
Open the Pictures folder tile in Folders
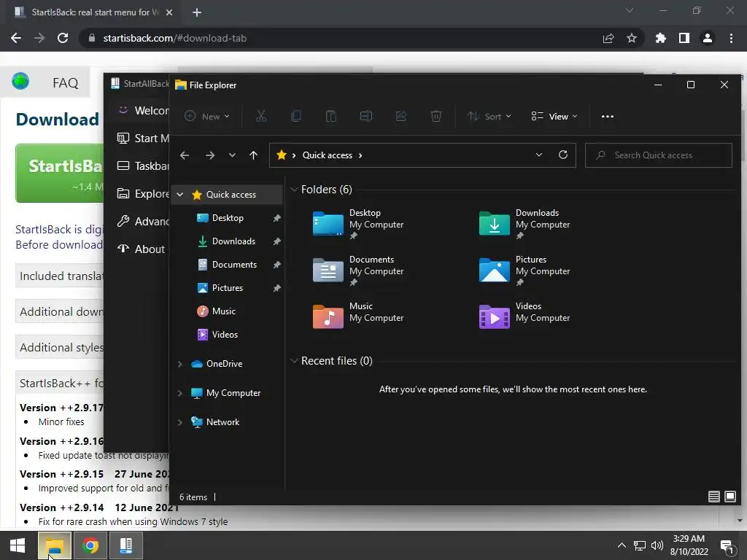[525, 271]
